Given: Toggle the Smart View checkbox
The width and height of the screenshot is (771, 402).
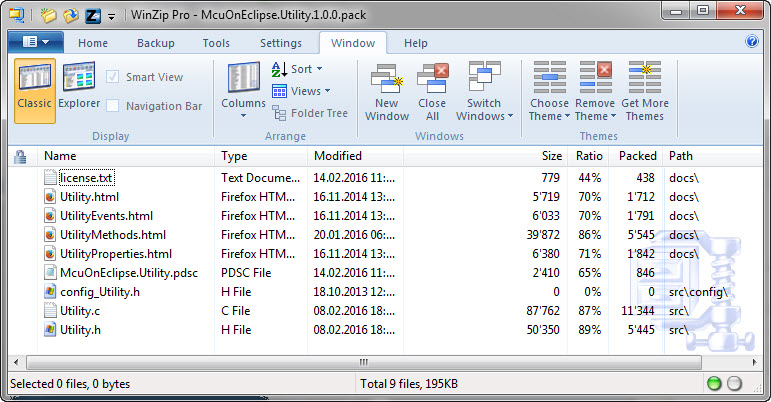Looking at the screenshot, I should point(113,77).
